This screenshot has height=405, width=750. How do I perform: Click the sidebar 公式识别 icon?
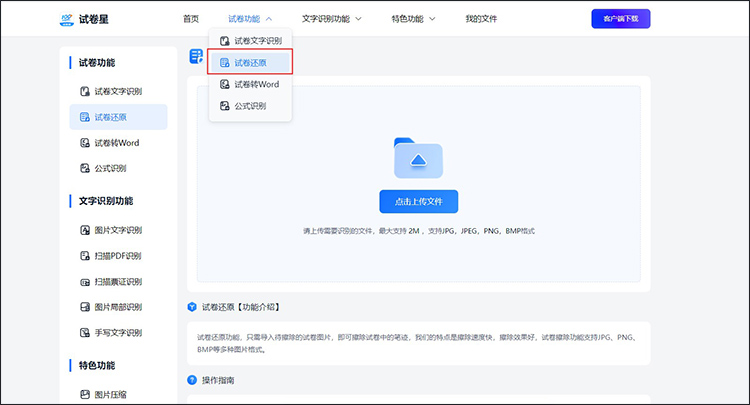[85, 168]
